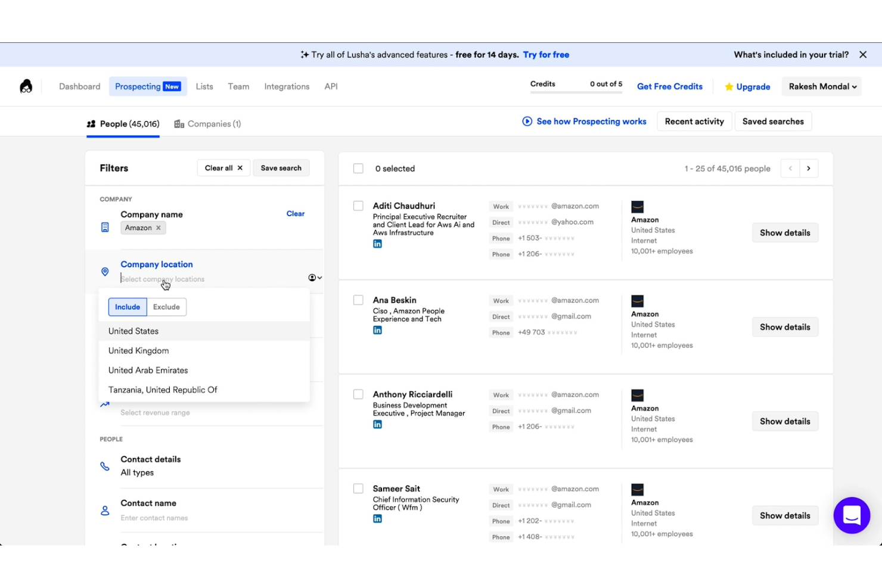Check the box for Sameer Sait
The image size is (882, 588).
coord(358,489)
